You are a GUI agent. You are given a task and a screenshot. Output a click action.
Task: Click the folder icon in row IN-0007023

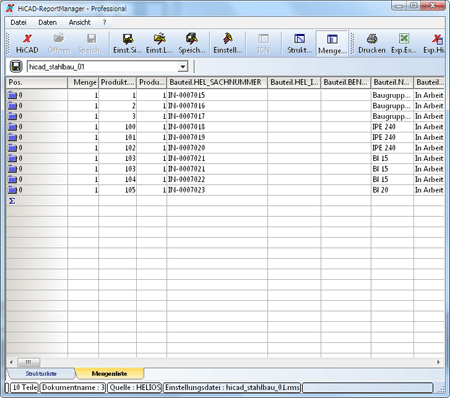[x=12, y=190]
